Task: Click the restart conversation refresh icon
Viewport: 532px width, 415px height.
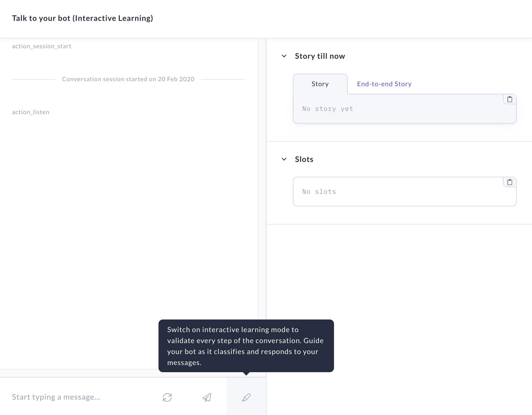Action: pyautogui.click(x=167, y=397)
